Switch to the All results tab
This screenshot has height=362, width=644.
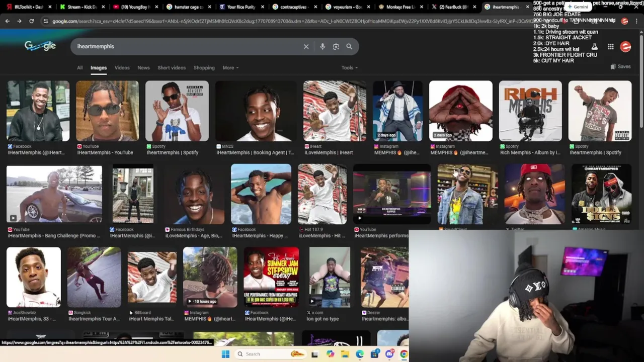[79, 68]
